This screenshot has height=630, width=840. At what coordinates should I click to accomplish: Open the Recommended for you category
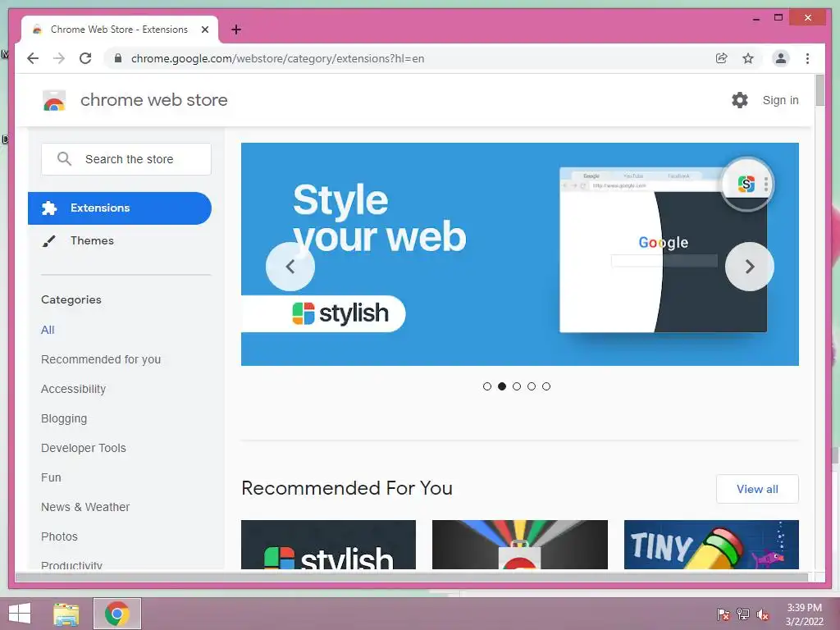(x=101, y=359)
